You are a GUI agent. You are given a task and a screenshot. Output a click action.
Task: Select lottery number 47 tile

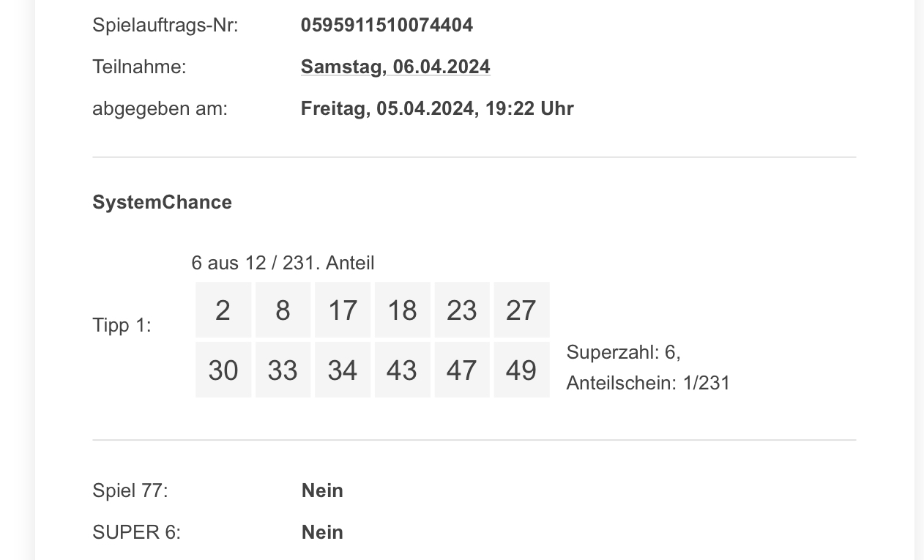[x=462, y=370]
